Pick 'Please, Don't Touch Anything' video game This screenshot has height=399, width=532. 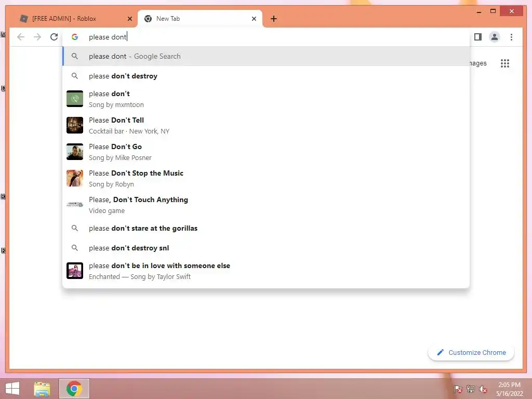[267, 205]
